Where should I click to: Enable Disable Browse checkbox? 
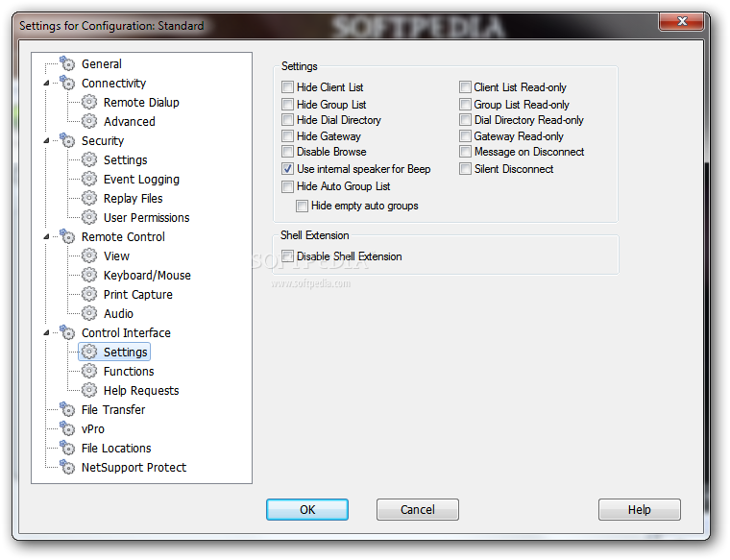pos(288,152)
